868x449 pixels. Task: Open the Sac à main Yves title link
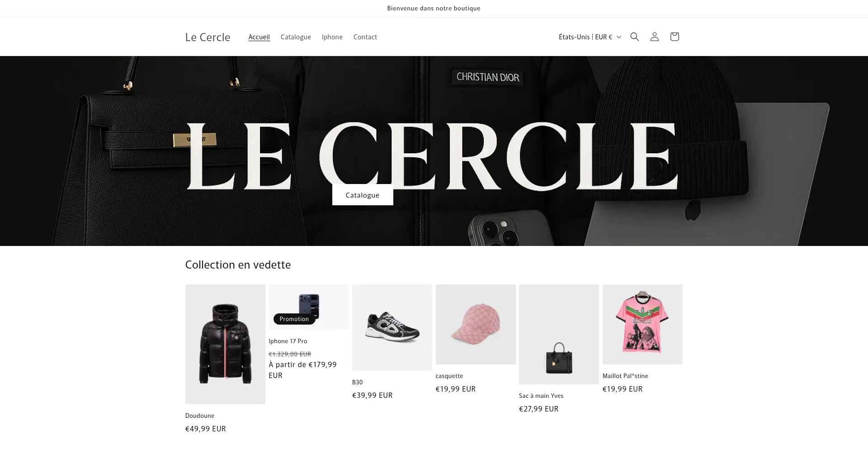tap(541, 396)
